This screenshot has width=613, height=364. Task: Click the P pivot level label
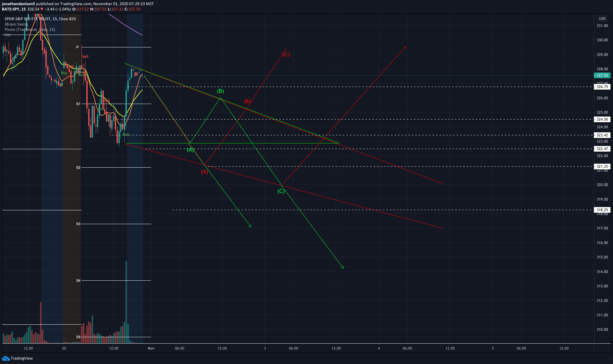77,47
